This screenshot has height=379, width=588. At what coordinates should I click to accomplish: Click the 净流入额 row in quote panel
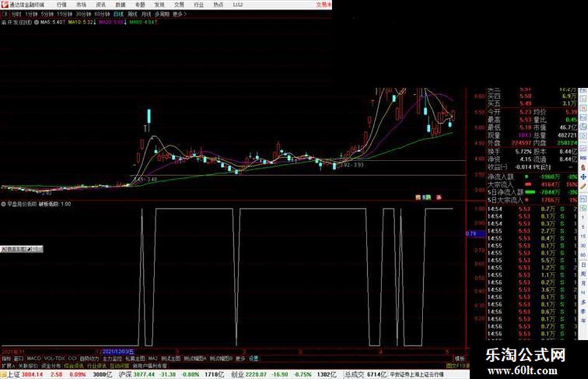point(533,176)
